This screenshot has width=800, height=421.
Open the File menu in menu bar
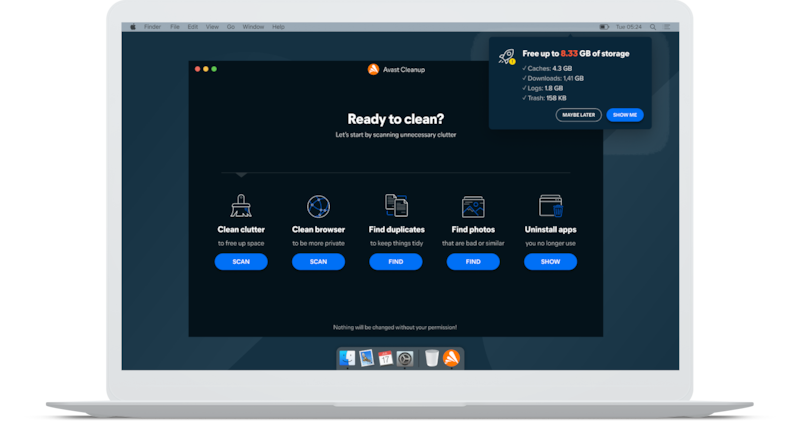[x=174, y=26]
